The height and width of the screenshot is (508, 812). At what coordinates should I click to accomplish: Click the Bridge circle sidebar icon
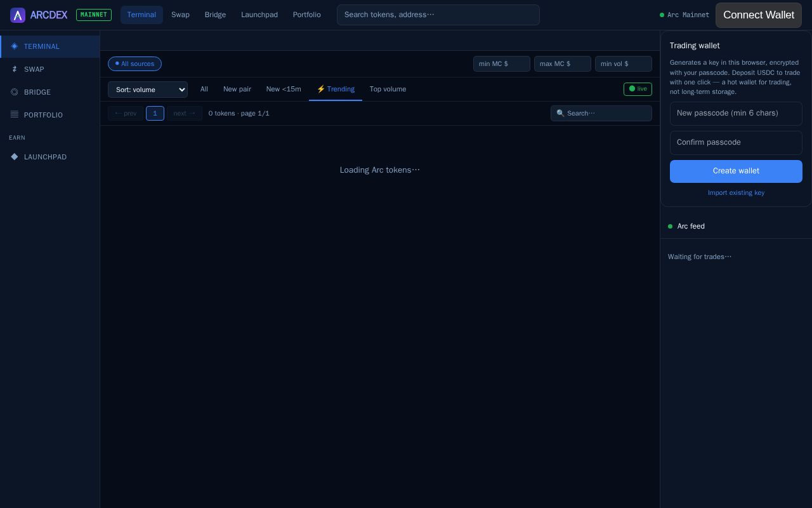(15, 92)
